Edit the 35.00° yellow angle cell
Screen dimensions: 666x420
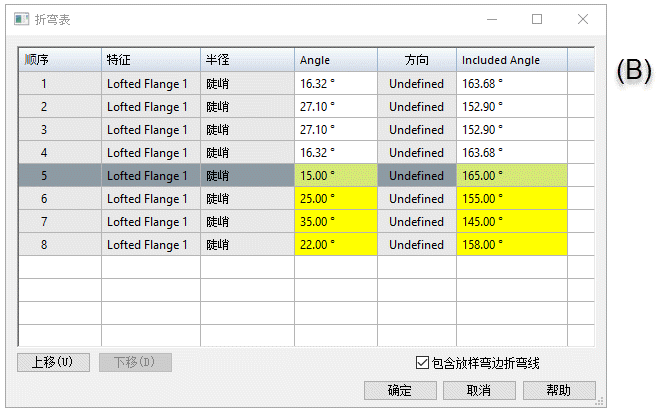point(335,222)
